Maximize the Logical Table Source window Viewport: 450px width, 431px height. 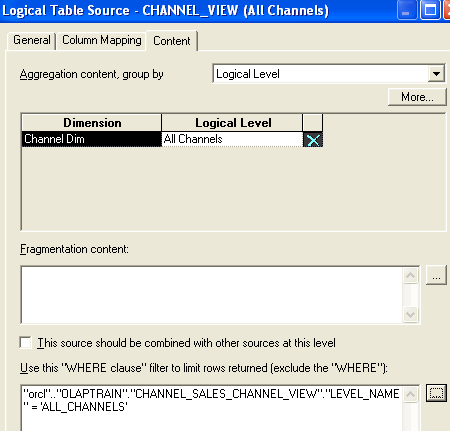[x=430, y=10]
